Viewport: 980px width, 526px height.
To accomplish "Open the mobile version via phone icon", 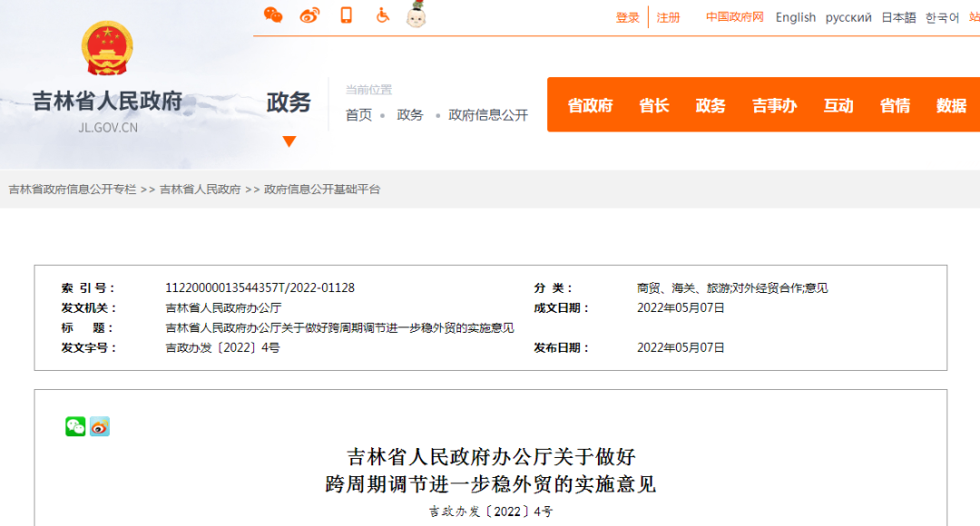I will click(x=346, y=15).
